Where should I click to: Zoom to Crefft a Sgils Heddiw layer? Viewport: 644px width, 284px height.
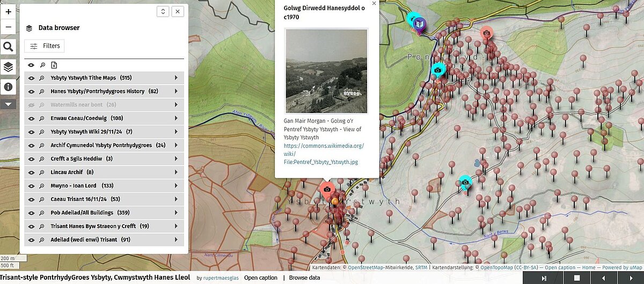[x=42, y=159]
